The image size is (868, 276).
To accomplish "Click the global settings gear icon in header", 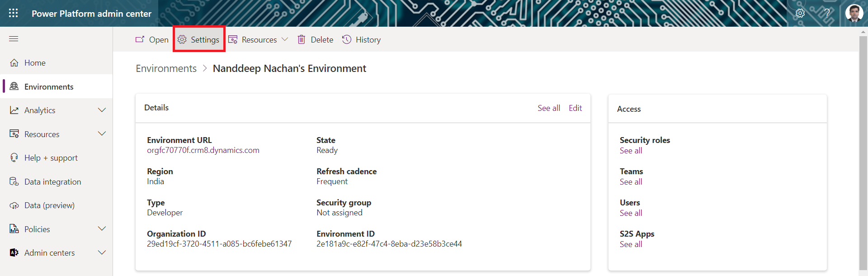I will tap(800, 13).
